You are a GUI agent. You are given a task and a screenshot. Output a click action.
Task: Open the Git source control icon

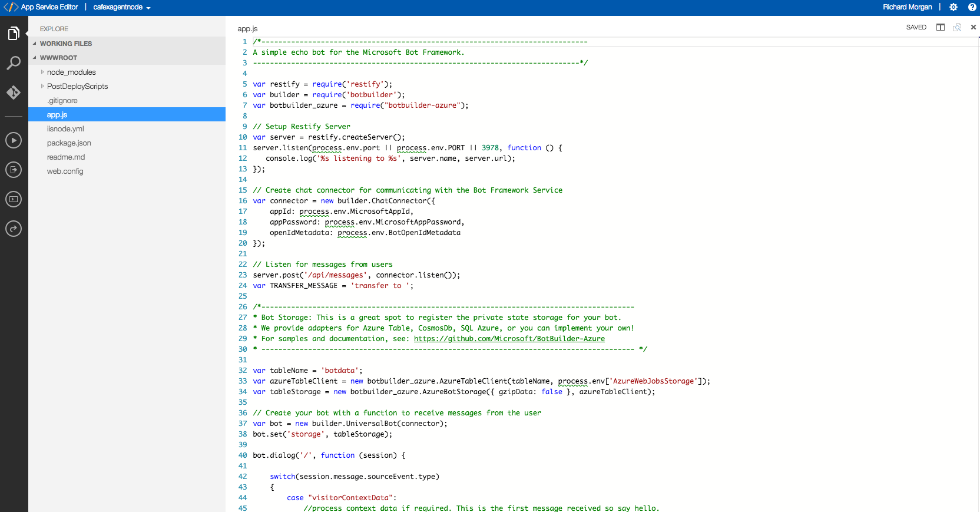coord(14,93)
